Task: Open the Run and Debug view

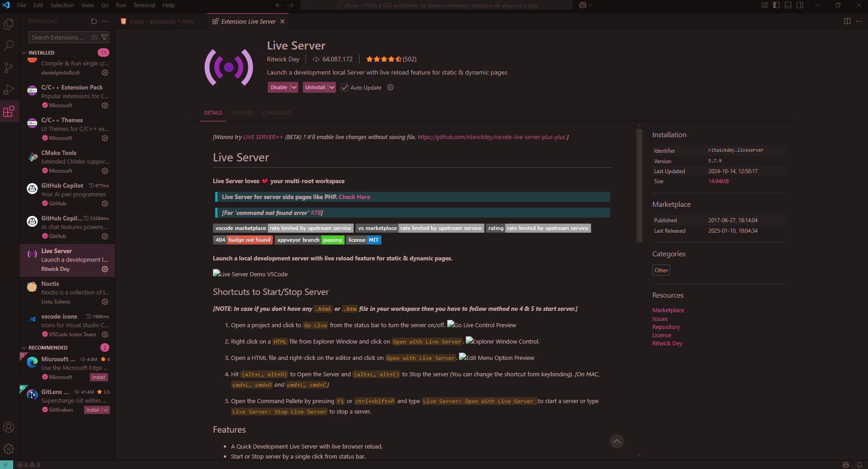Action: click(9, 90)
